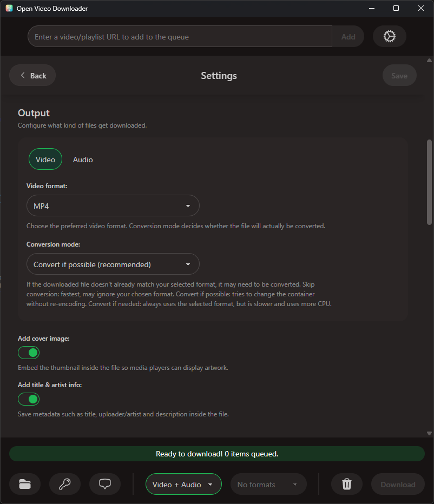
Task: Click the scroll-up arrow above the scrollbar
Action: coord(428,61)
